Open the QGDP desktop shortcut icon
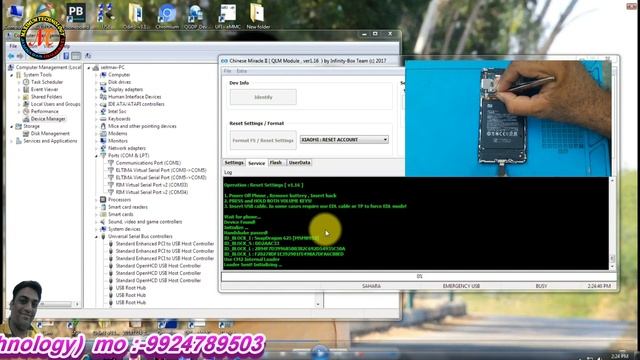This screenshot has height=360, width=640. (x=196, y=16)
